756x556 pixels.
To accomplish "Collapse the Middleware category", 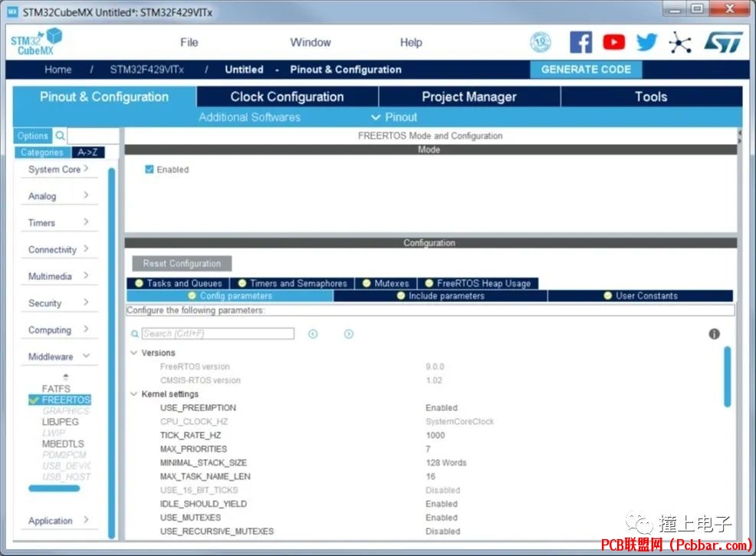I will [59, 357].
